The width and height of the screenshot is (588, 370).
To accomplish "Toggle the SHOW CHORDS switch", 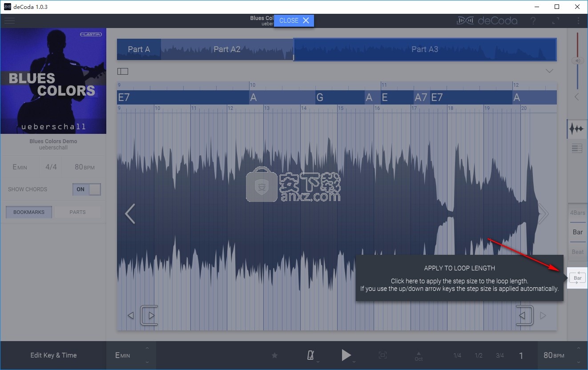I will pos(87,189).
